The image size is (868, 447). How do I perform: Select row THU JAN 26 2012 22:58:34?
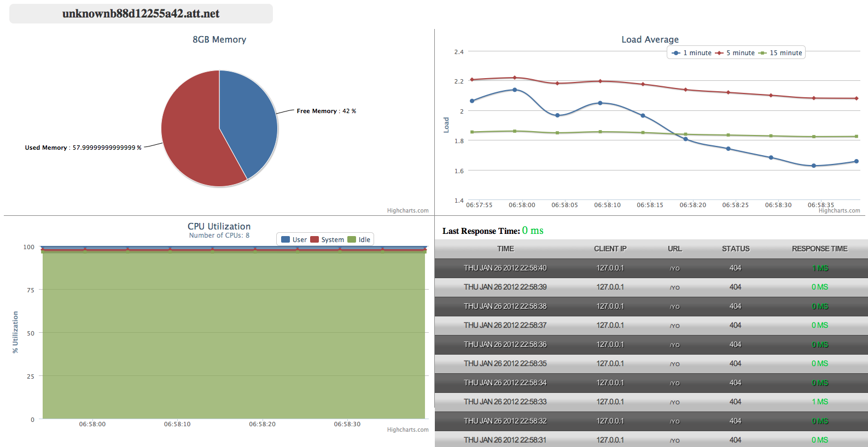(651, 383)
